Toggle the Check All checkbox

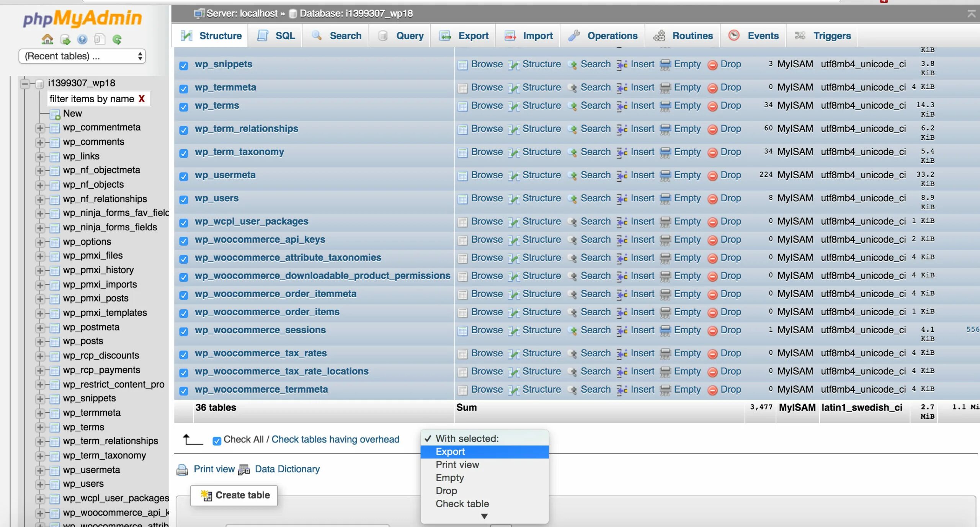(217, 441)
